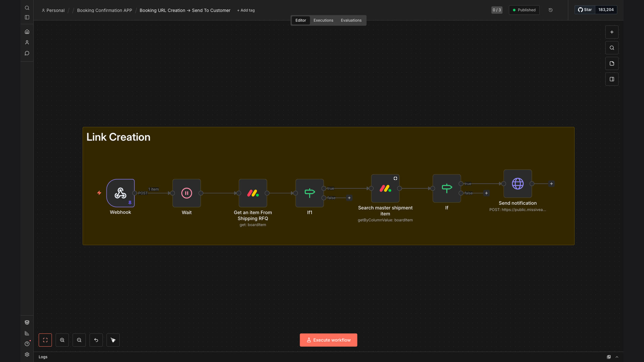The height and width of the screenshot is (362, 644).
Task: Switch to the Executions tab
Action: tap(323, 20)
